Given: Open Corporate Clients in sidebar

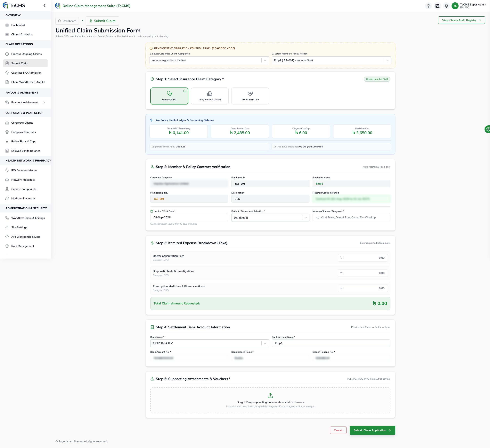Looking at the screenshot, I should 25,123.
